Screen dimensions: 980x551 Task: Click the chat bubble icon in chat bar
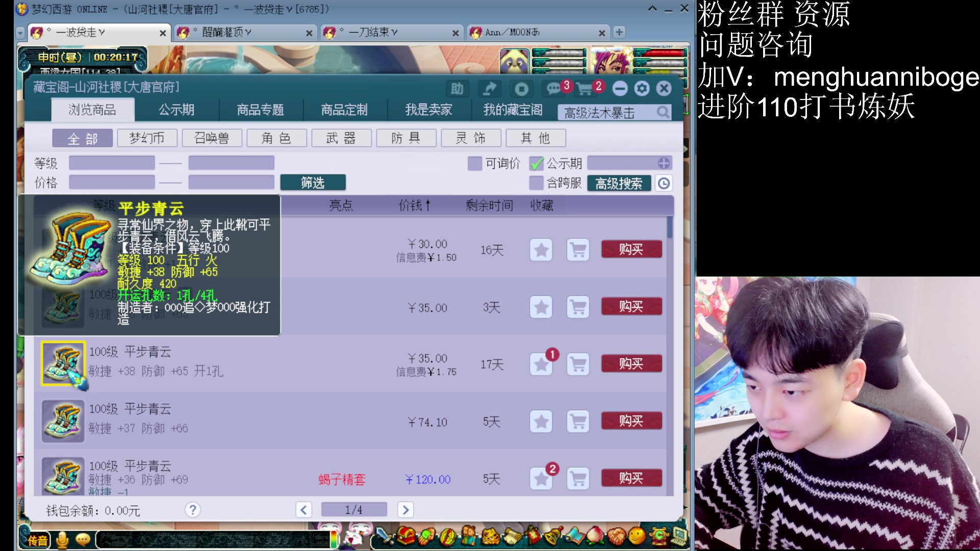click(83, 539)
